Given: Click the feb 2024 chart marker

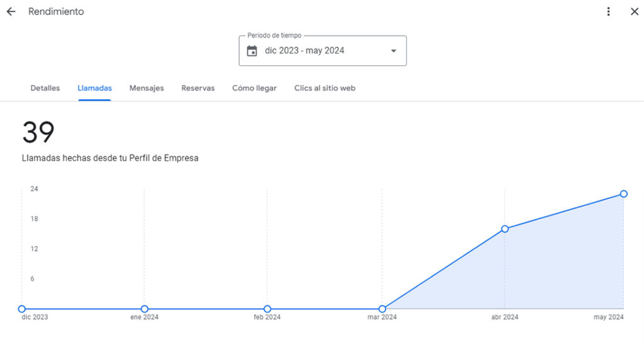Looking at the screenshot, I should tap(267, 309).
